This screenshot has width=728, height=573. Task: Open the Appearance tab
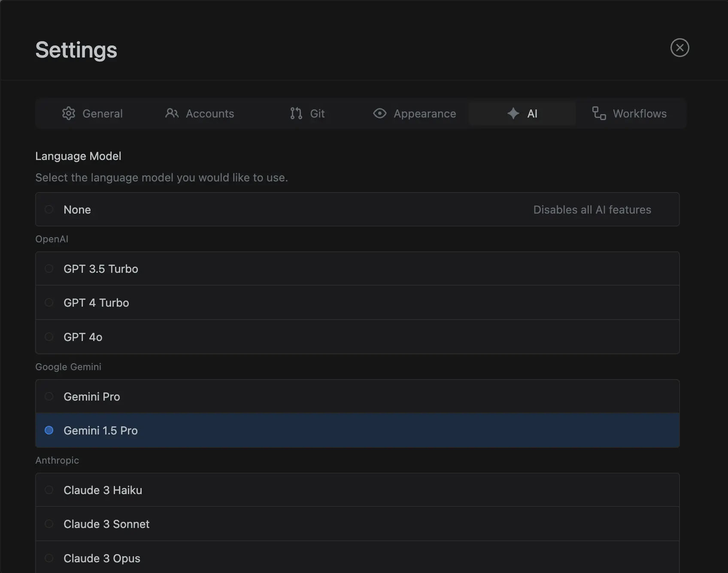coord(415,114)
